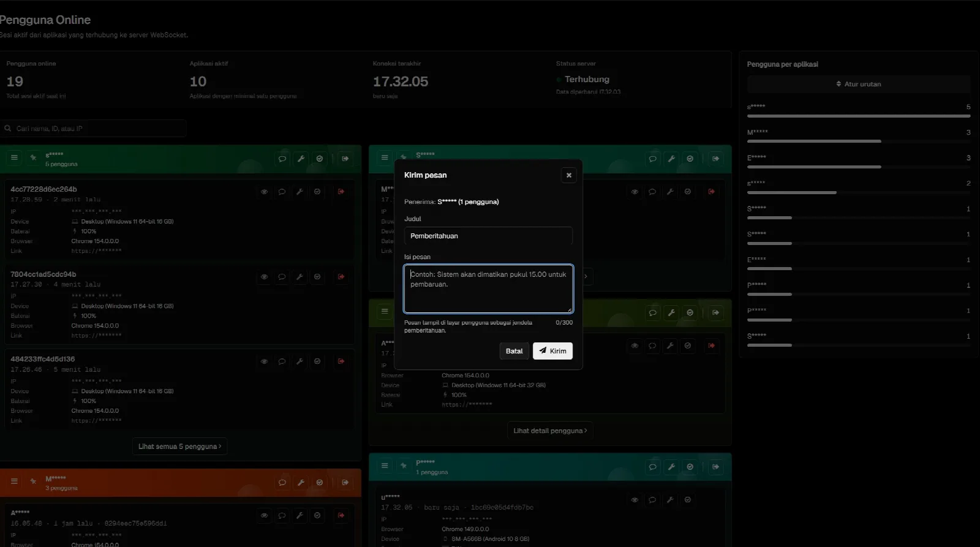Log out all users of s***** 5 pengguna group
Viewport: 980px width, 547px height.
pyautogui.click(x=345, y=159)
